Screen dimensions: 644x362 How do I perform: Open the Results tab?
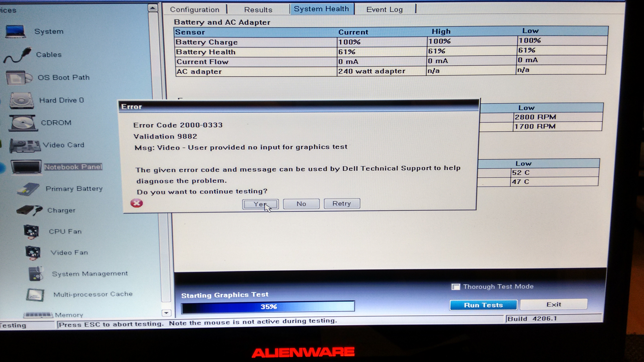[x=258, y=10]
